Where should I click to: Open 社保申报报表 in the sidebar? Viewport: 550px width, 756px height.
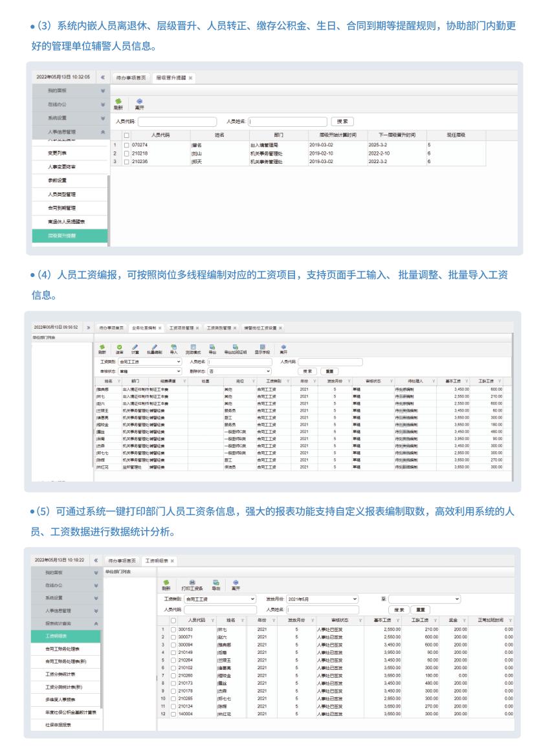pos(58,724)
